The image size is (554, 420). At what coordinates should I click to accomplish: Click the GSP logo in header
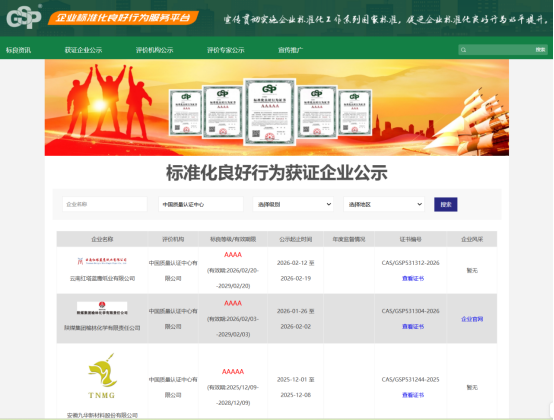click(x=24, y=17)
